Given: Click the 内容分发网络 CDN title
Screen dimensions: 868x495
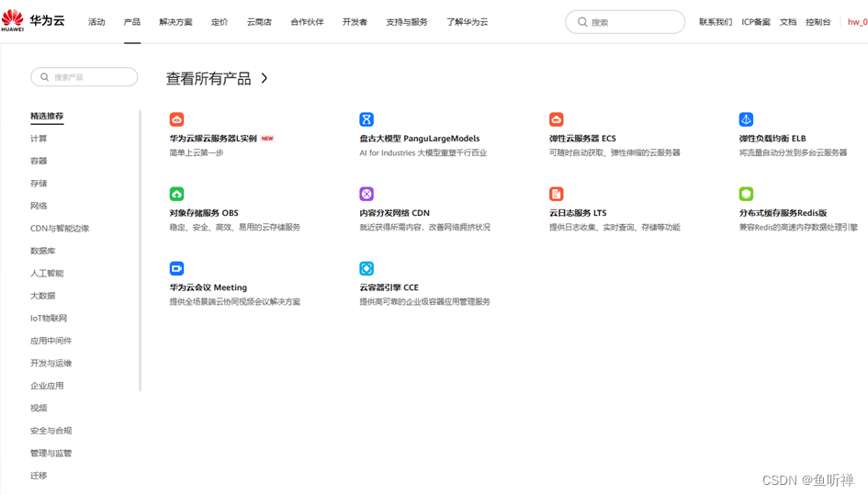Looking at the screenshot, I should (x=395, y=213).
